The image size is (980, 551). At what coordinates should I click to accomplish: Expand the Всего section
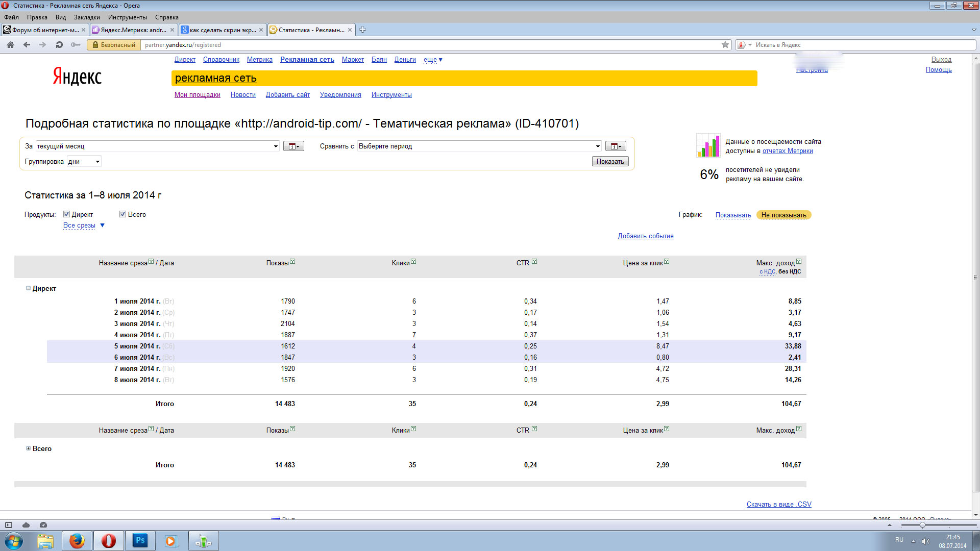point(29,448)
